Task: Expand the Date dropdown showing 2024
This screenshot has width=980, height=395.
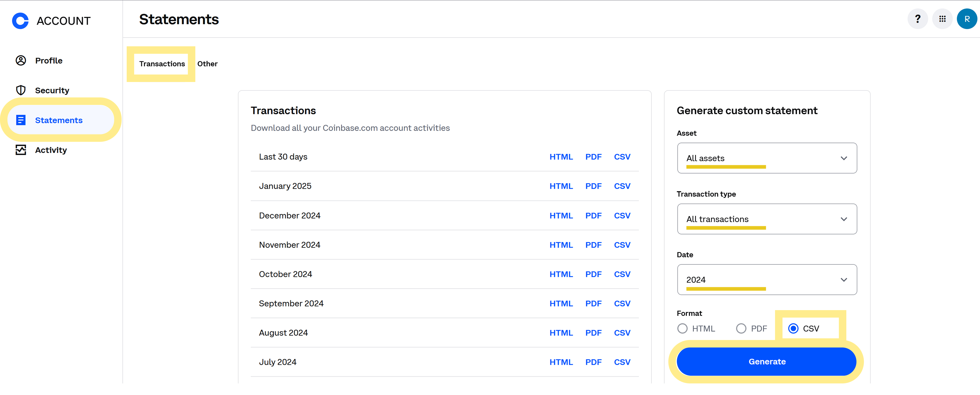Action: (767, 279)
